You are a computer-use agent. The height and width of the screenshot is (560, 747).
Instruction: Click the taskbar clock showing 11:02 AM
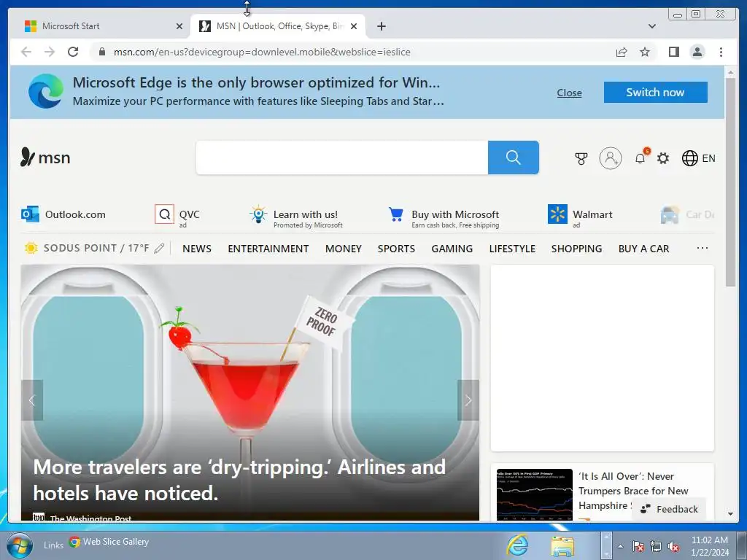tap(710, 546)
